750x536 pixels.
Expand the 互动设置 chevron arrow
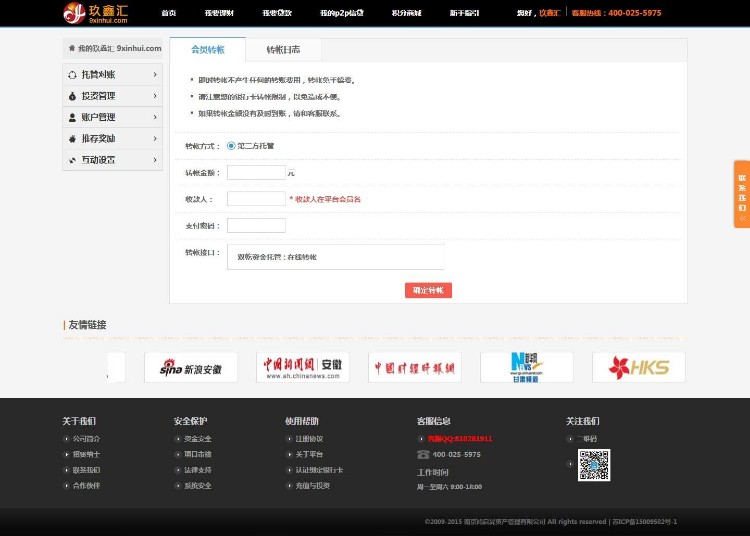coord(155,160)
